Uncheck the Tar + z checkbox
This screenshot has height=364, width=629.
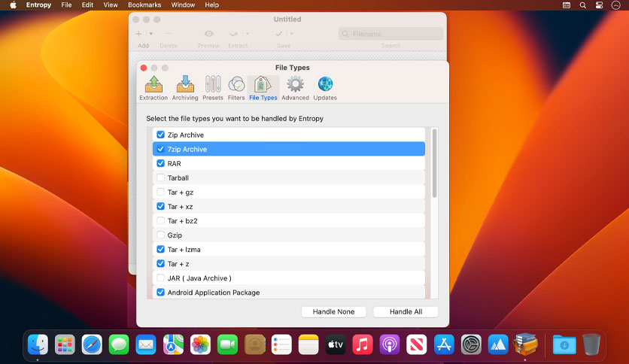click(x=160, y=263)
